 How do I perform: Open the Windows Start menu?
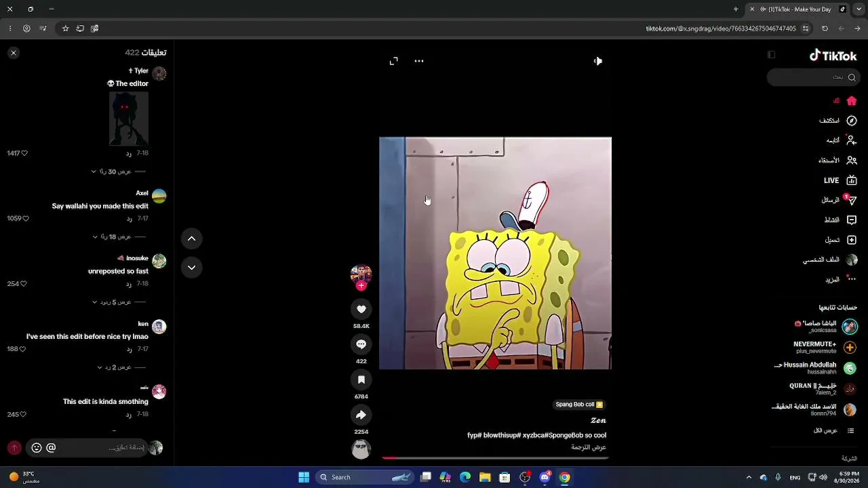click(x=304, y=477)
